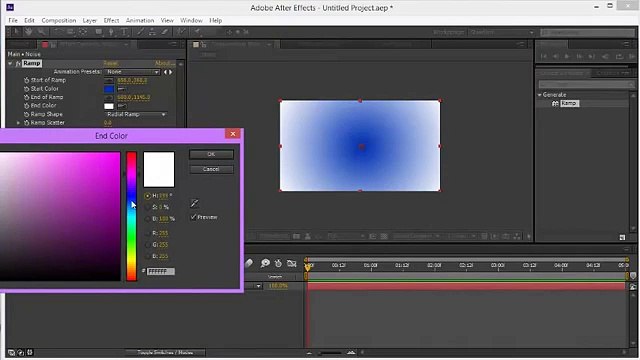Click the End of Ramp crosshair point button
Image resolution: width=640 pixels, height=360 pixels.
coord(109,98)
